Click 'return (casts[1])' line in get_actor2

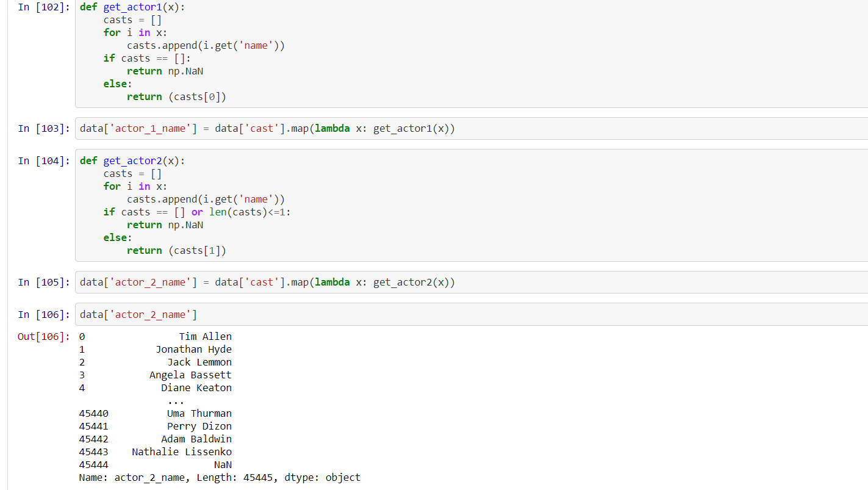pyautogui.click(x=176, y=250)
